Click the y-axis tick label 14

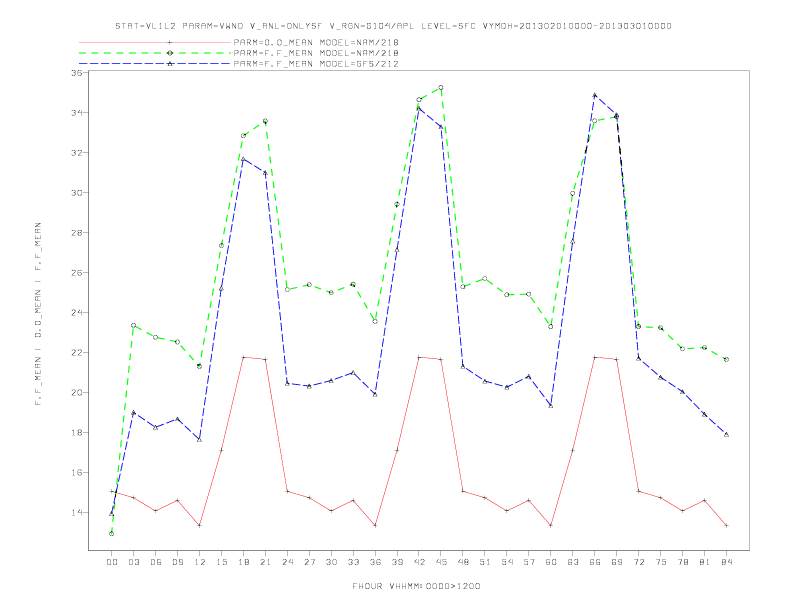click(x=77, y=513)
